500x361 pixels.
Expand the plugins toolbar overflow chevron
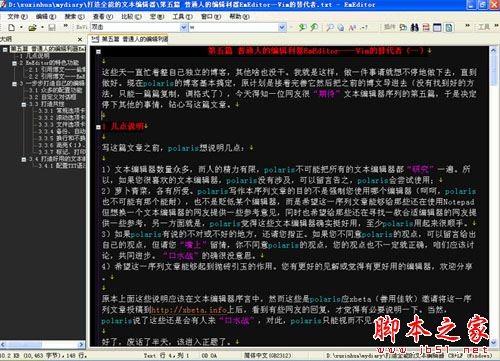[x=467, y=26]
